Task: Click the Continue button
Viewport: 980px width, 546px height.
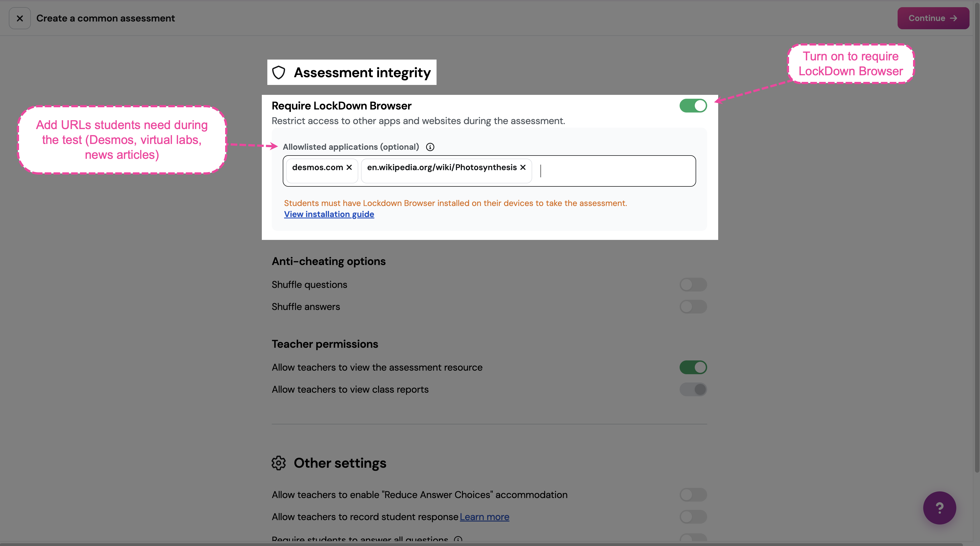Action: coord(933,18)
